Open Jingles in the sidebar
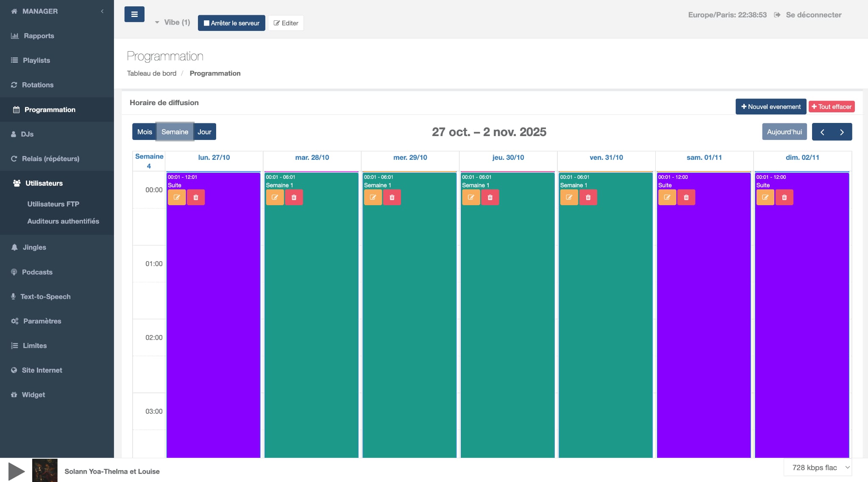The image size is (868, 482). 34,247
